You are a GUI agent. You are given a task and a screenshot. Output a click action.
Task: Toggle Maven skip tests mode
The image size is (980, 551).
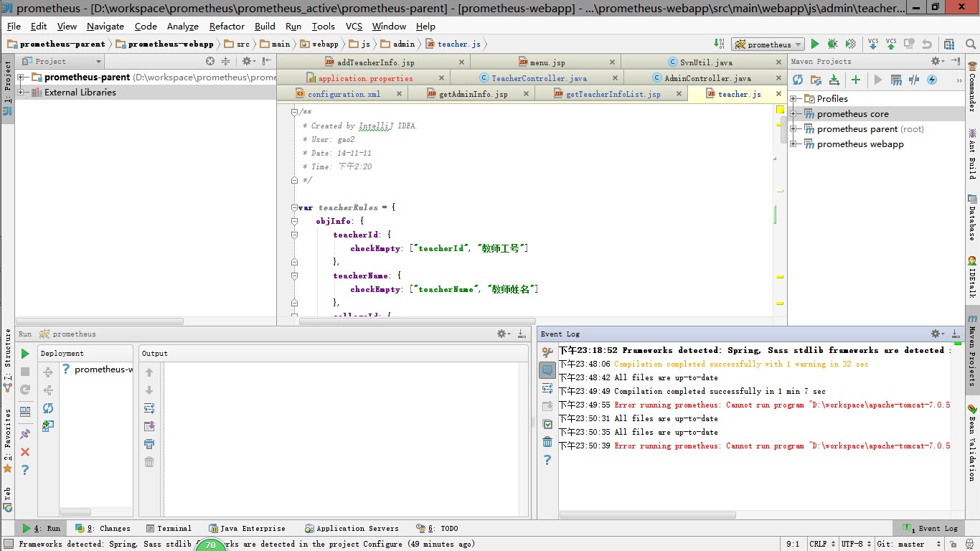pos(932,80)
